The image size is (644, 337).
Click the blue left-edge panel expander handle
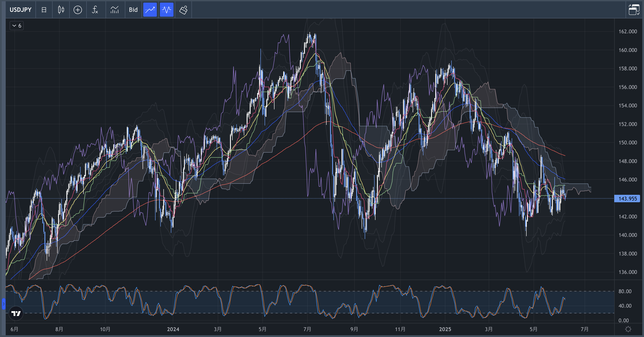click(x=4, y=304)
